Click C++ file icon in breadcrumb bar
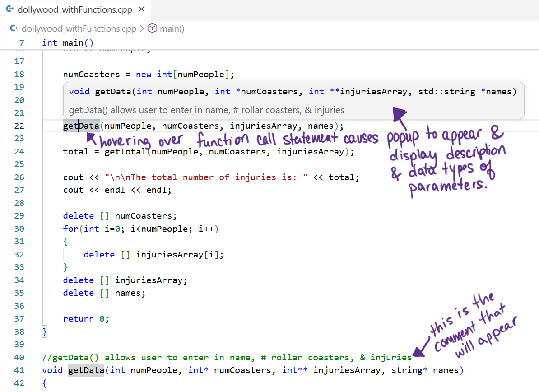Image resolution: width=539 pixels, height=392 pixels. click(14, 28)
